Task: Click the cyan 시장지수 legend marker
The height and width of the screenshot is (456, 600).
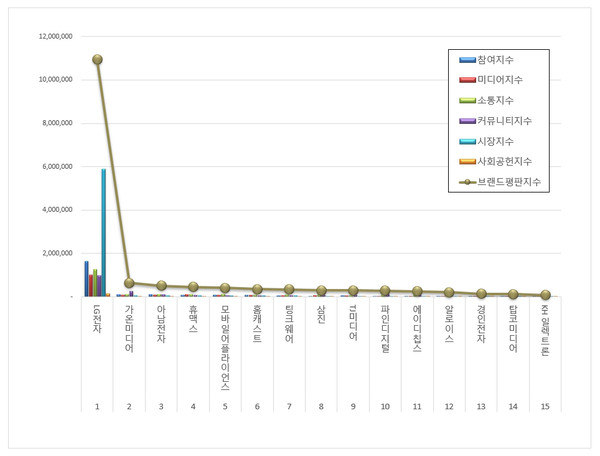Action: point(467,141)
